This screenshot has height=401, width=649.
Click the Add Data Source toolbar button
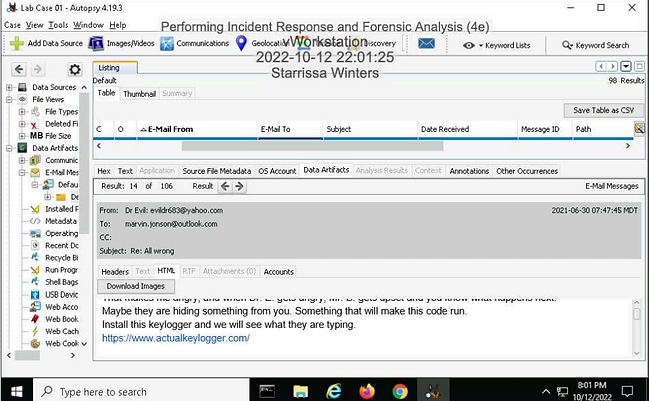point(46,43)
